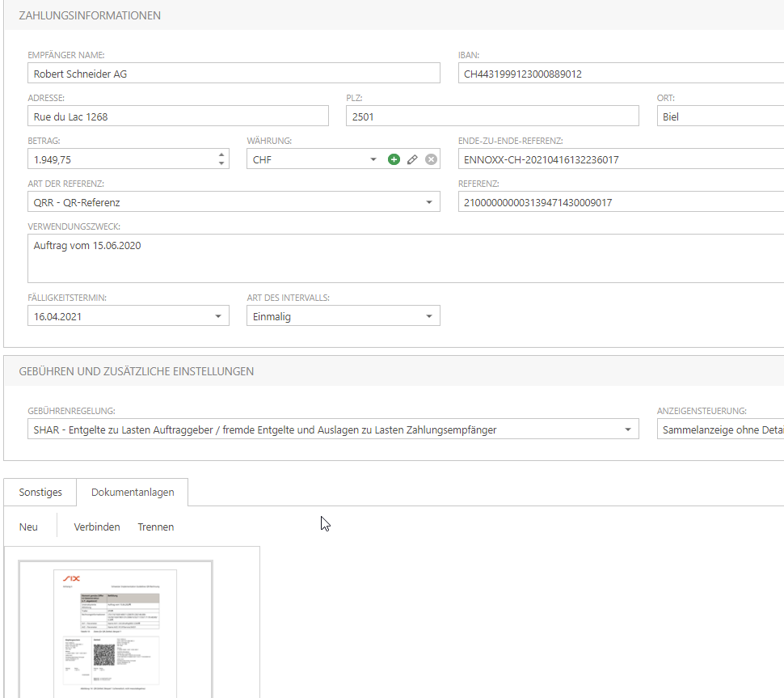The height and width of the screenshot is (698, 784).
Task: Click the Empfänger Name input field
Action: (233, 74)
